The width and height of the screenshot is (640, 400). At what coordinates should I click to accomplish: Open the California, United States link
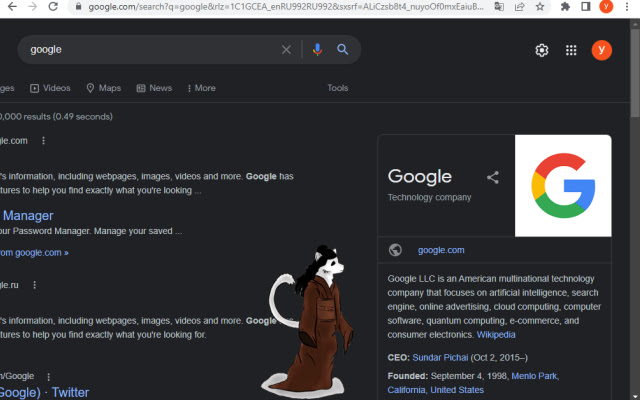[436, 390]
